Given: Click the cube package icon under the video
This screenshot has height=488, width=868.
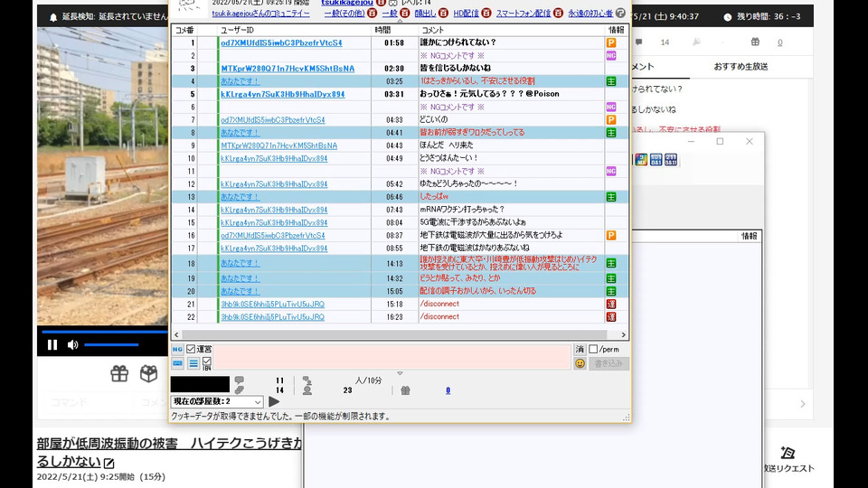Looking at the screenshot, I should pyautogui.click(x=148, y=373).
